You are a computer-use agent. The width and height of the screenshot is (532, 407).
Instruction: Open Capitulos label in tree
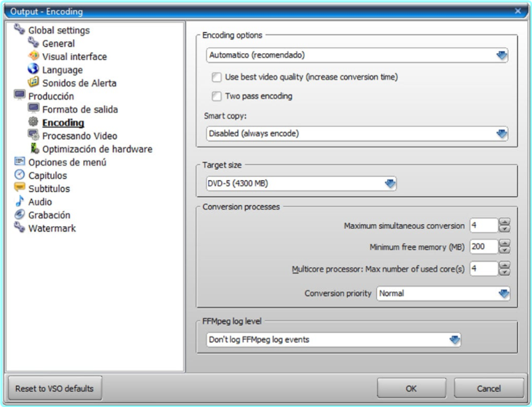tap(47, 176)
